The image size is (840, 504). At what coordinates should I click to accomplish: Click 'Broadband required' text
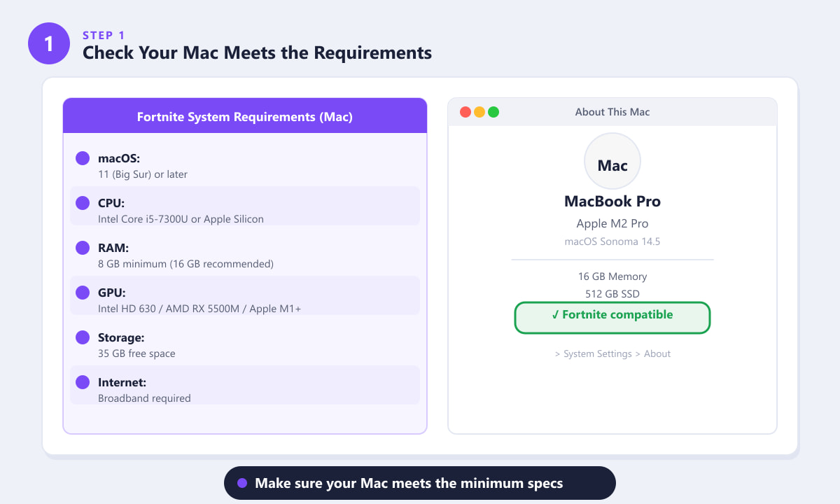[x=144, y=398]
